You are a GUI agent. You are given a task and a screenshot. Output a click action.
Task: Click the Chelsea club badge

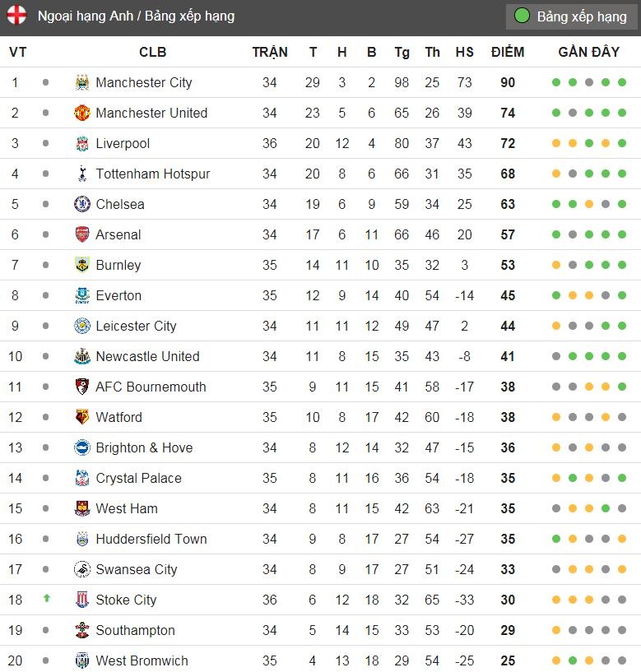click(x=81, y=204)
